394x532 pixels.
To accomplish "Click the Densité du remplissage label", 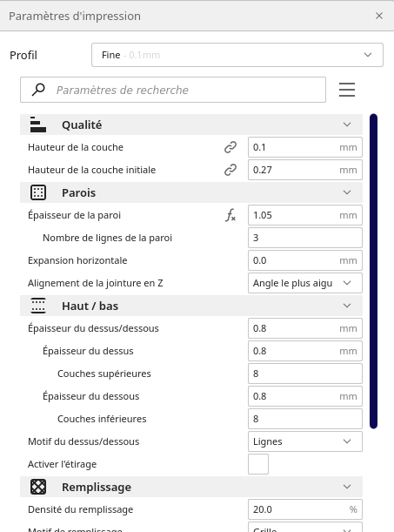I will 80,509.
